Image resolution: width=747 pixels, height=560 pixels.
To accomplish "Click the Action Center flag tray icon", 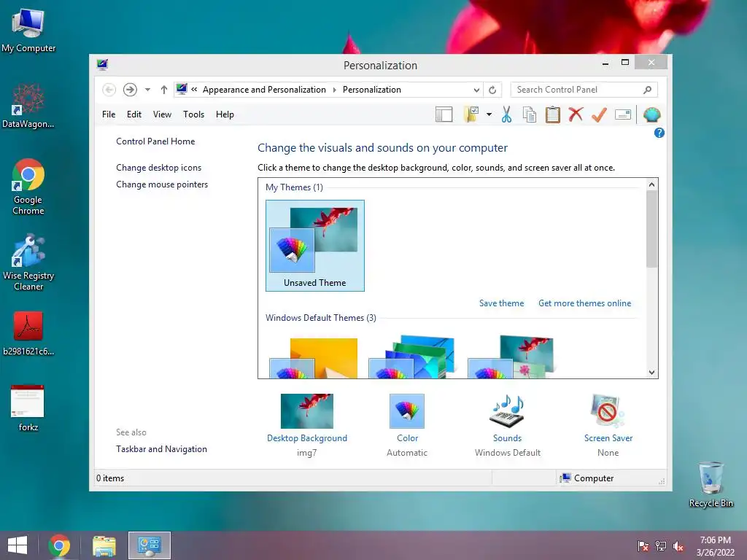I will 643,546.
